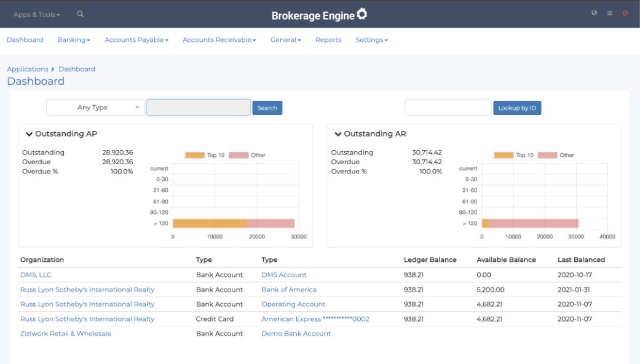
Task: Open Ziziwork Retail & Wholesale link
Action: click(x=66, y=333)
